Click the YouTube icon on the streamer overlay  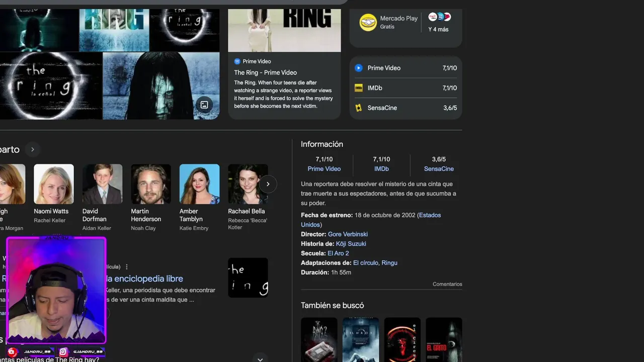[x=12, y=352]
